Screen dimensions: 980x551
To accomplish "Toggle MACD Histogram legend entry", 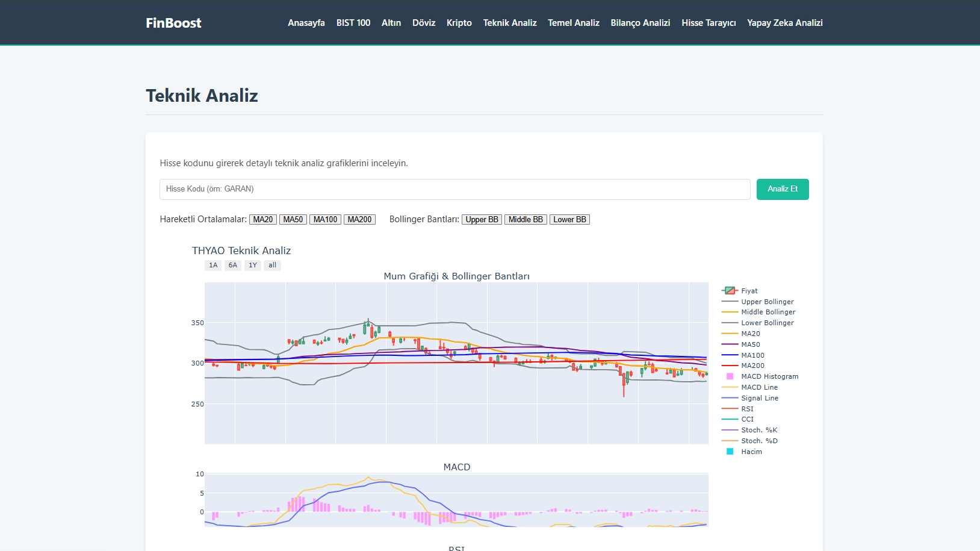I will (x=760, y=376).
